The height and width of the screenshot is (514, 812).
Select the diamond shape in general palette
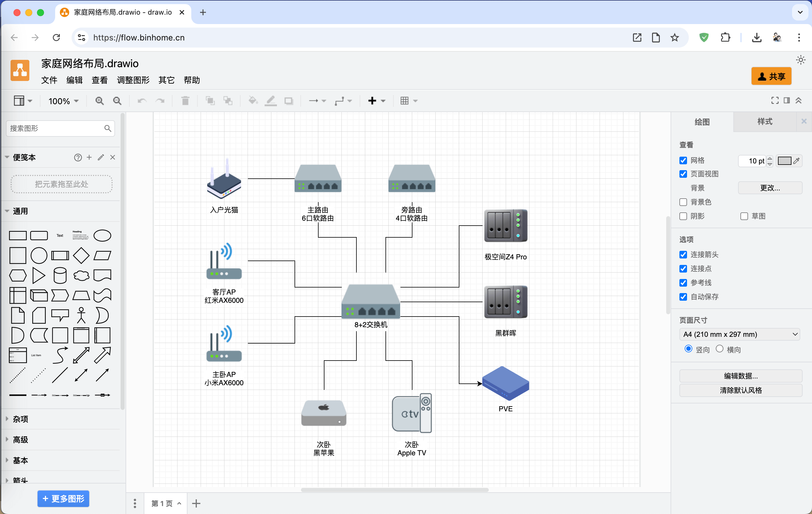(81, 256)
